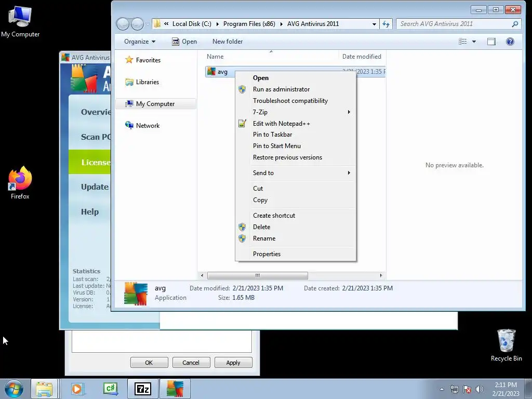Click the search magnifier icon

click(515, 24)
